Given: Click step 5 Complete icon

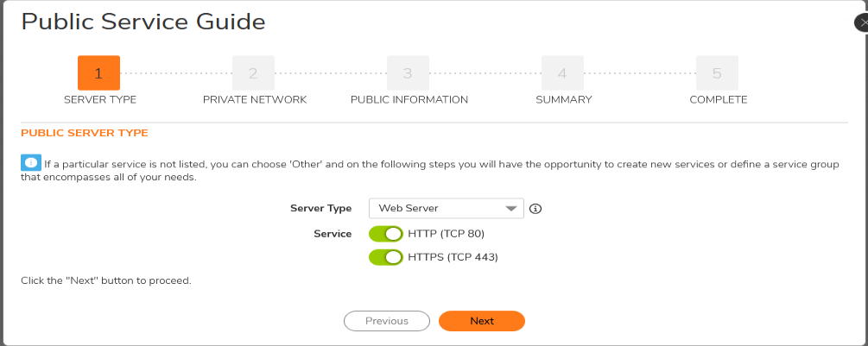Looking at the screenshot, I should click(717, 73).
